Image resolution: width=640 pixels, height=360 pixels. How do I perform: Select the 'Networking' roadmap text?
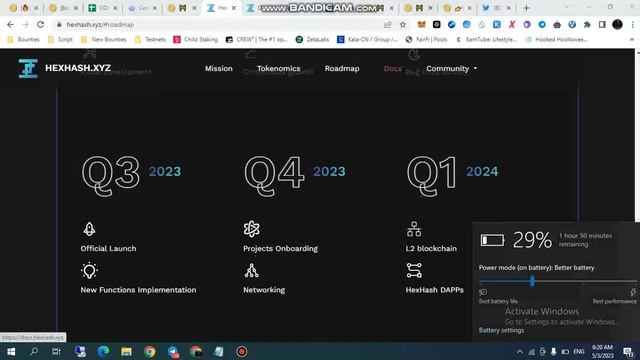click(x=264, y=290)
